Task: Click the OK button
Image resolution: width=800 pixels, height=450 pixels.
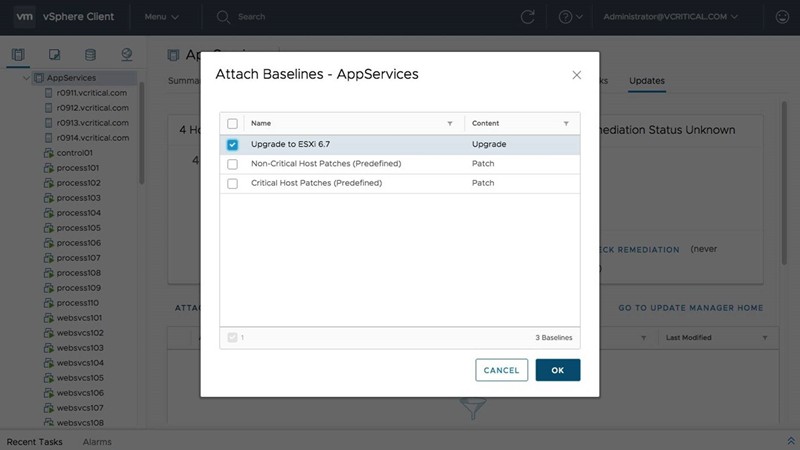Action: click(x=558, y=370)
